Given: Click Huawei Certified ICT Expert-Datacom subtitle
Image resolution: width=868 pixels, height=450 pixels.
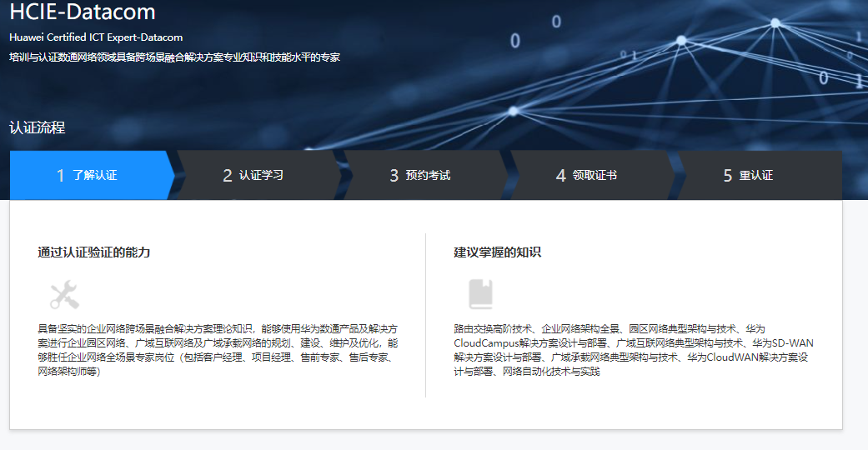Looking at the screenshot, I should (x=96, y=37).
